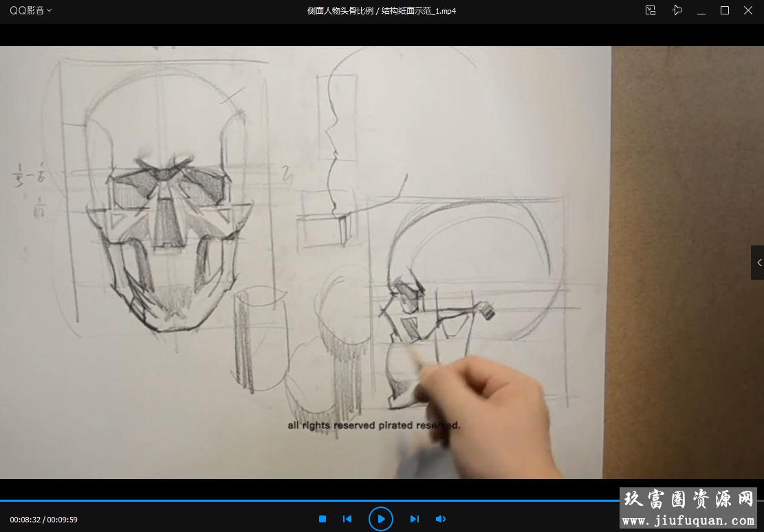764x532 pixels.
Task: Click the video file name in title bar
Action: [x=382, y=11]
